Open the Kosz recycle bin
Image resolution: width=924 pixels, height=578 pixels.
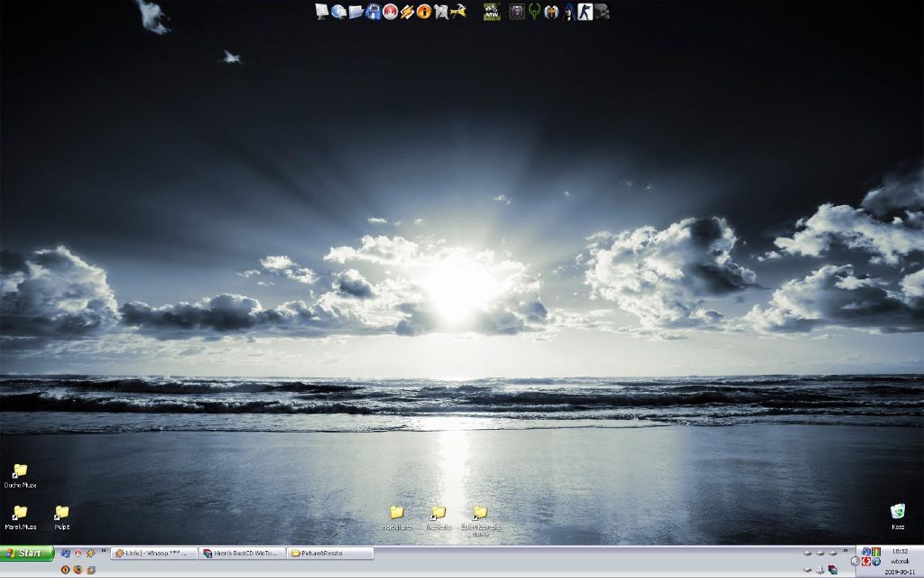pyautogui.click(x=898, y=512)
